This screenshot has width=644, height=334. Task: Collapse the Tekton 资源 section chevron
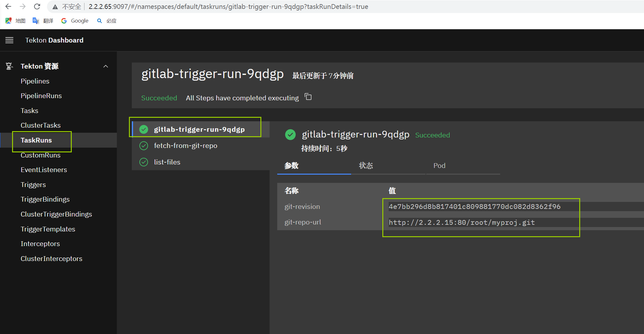click(106, 66)
